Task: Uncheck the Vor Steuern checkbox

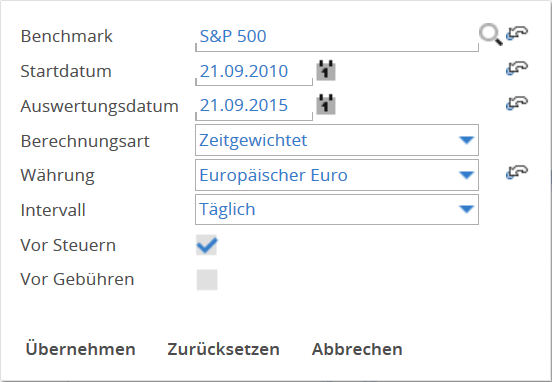Action: [x=207, y=245]
